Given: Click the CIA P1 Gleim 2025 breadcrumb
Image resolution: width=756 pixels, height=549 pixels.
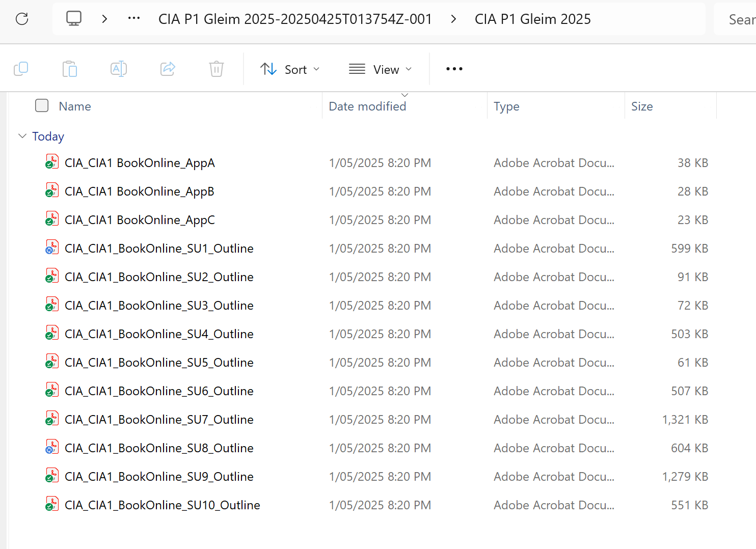Looking at the screenshot, I should point(532,19).
